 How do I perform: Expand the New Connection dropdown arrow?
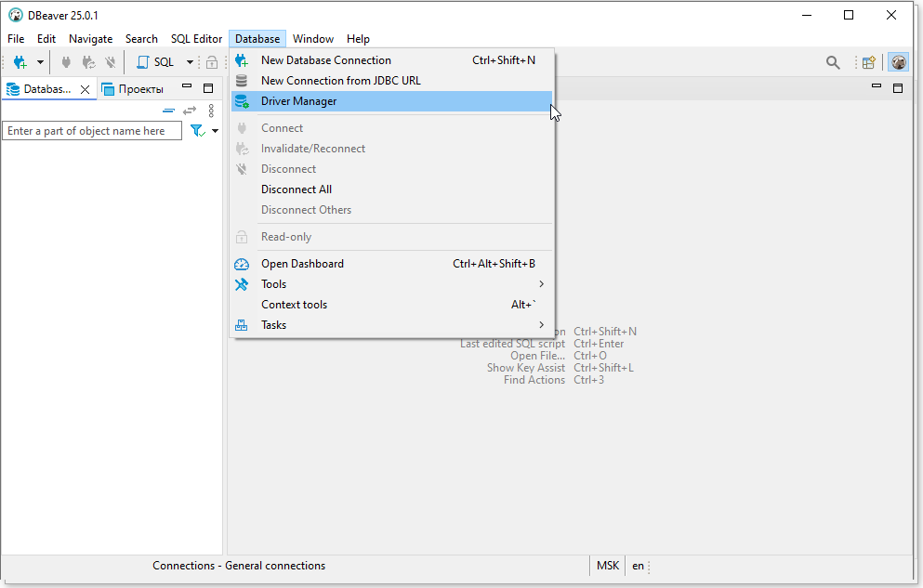pyautogui.click(x=40, y=62)
